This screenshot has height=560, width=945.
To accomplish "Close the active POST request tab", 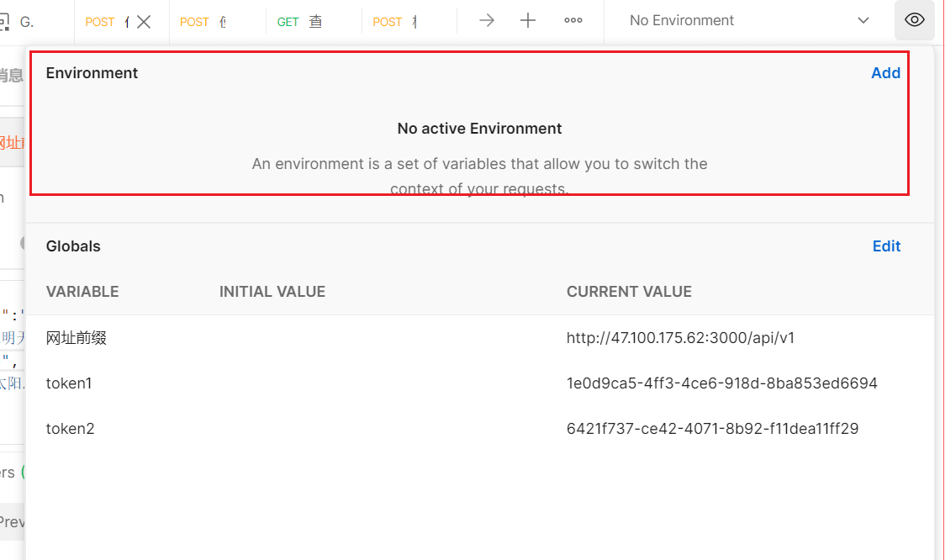I will (x=144, y=22).
